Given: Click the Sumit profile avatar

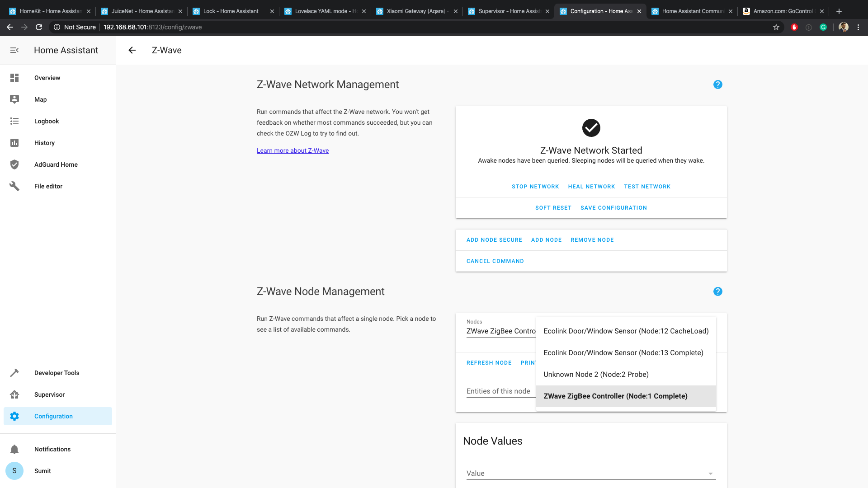Looking at the screenshot, I should click(14, 471).
